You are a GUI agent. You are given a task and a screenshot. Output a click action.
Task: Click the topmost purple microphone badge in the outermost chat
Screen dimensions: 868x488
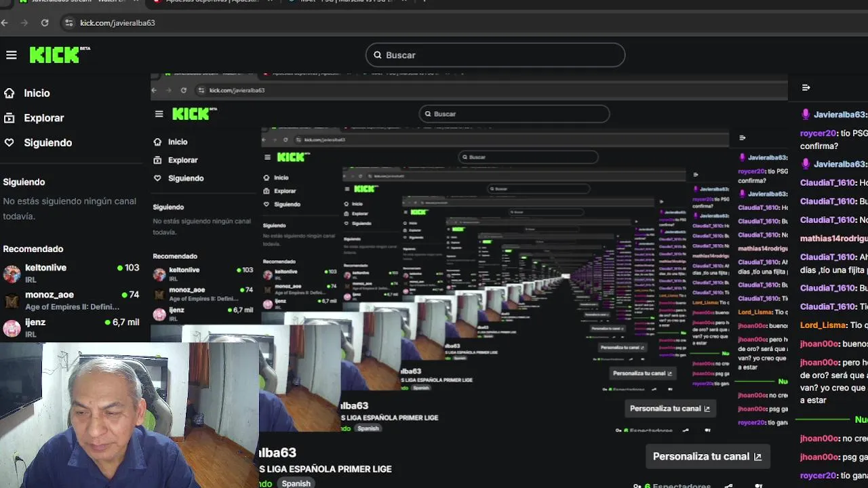point(806,115)
